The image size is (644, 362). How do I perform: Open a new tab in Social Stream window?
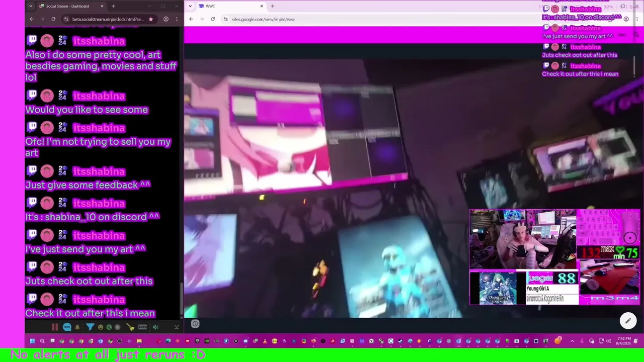coord(113,6)
